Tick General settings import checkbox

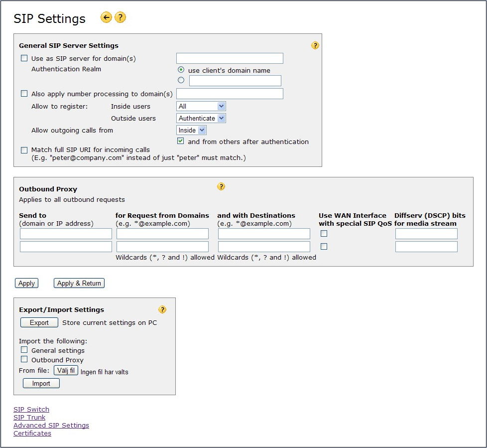24,350
